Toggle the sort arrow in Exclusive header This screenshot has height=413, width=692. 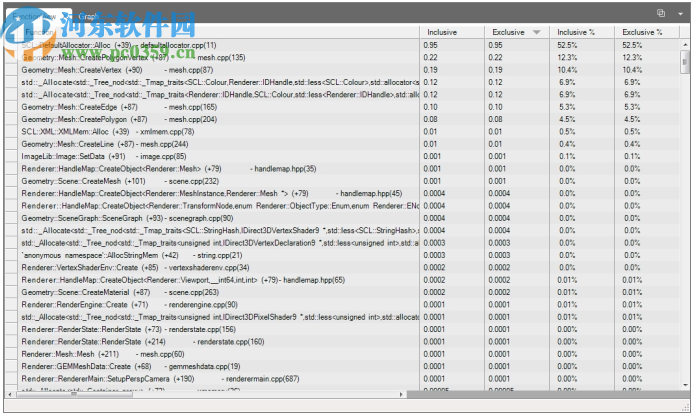[x=536, y=32]
